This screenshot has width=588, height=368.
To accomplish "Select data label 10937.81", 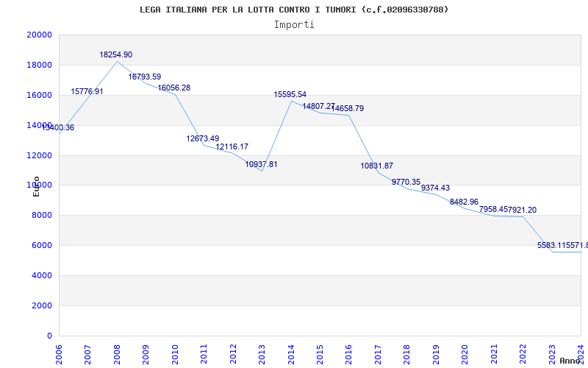I will [262, 164].
